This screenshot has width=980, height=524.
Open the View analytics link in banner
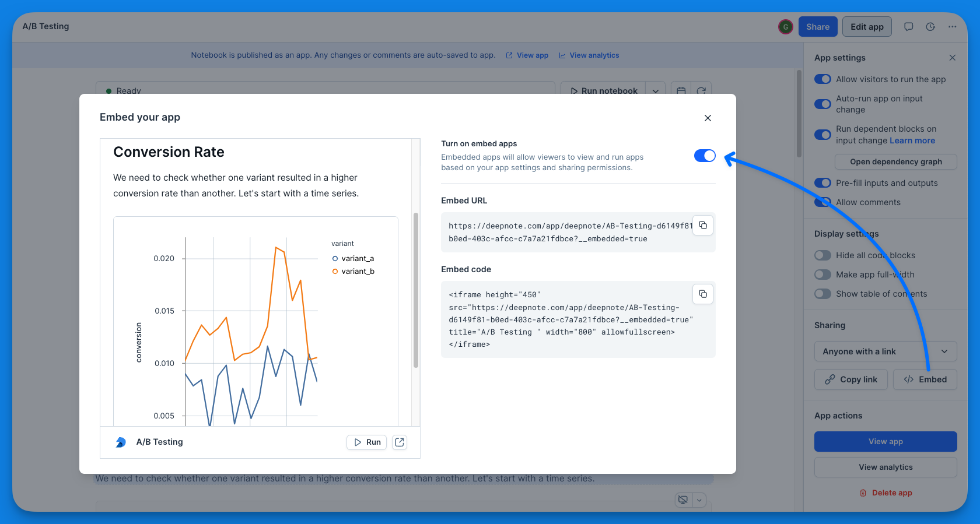pyautogui.click(x=589, y=55)
